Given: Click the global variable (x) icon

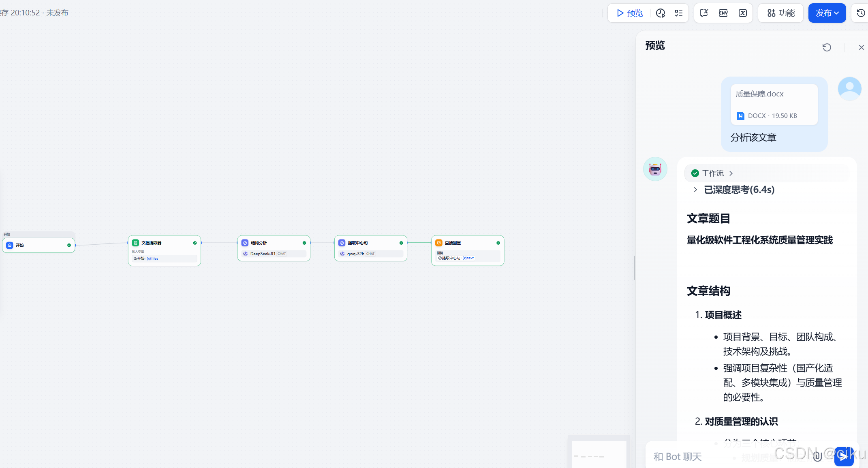Looking at the screenshot, I should pos(743,13).
